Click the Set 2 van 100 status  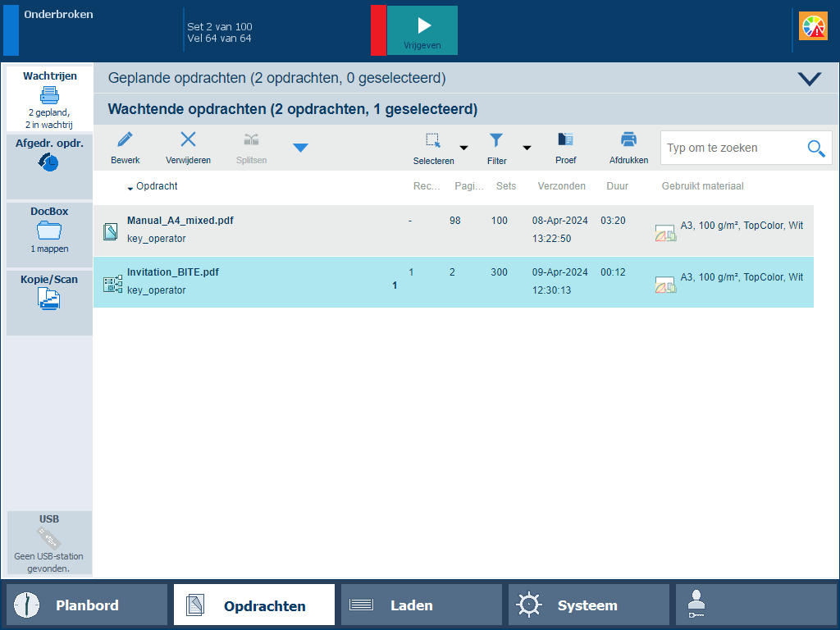click(220, 27)
